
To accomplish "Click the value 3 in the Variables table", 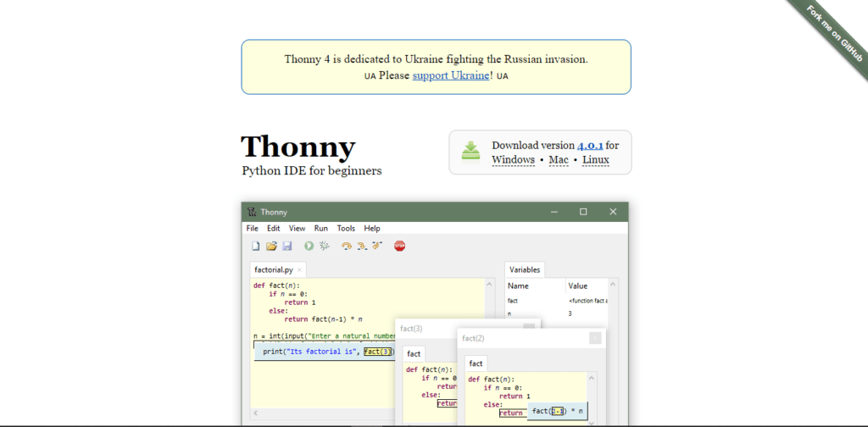I will 570,313.
